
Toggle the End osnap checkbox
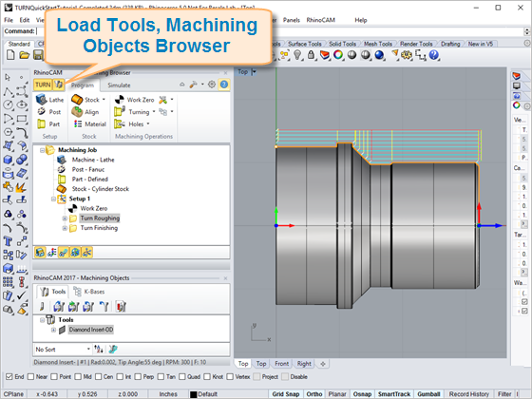point(9,376)
